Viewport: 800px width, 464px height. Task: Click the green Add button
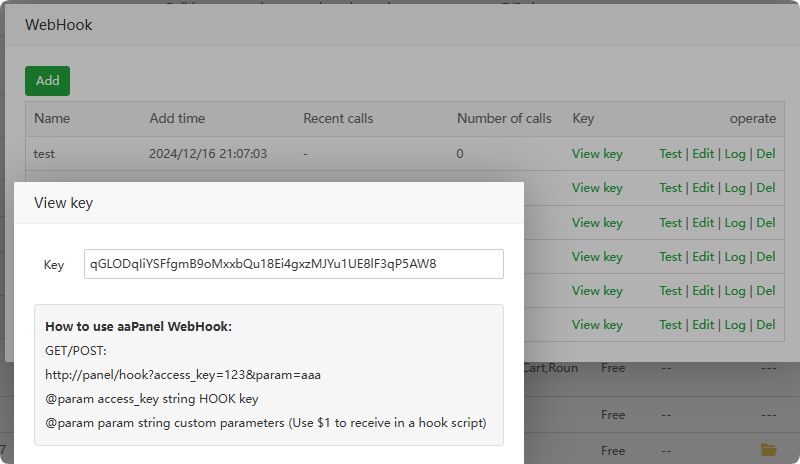[x=47, y=81]
